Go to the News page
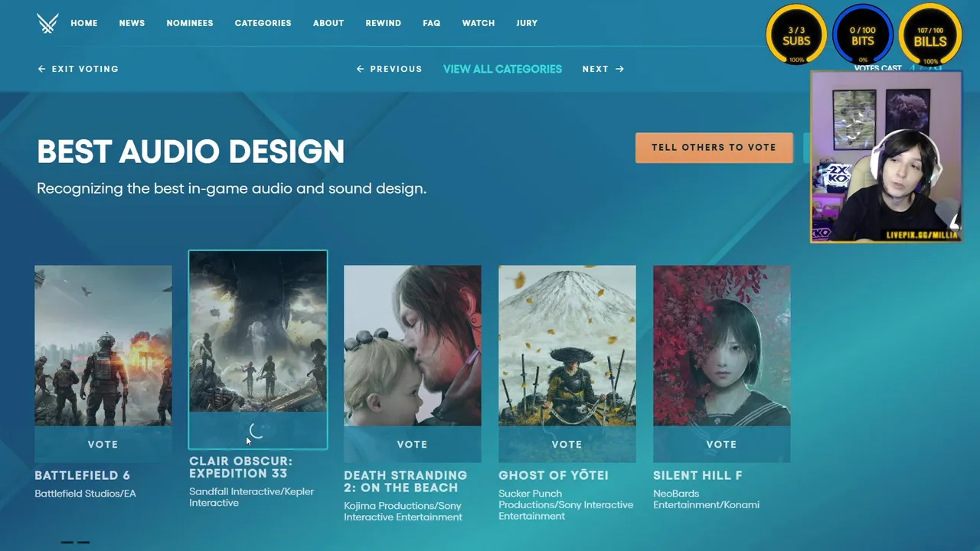Image resolution: width=980 pixels, height=551 pixels. click(132, 23)
